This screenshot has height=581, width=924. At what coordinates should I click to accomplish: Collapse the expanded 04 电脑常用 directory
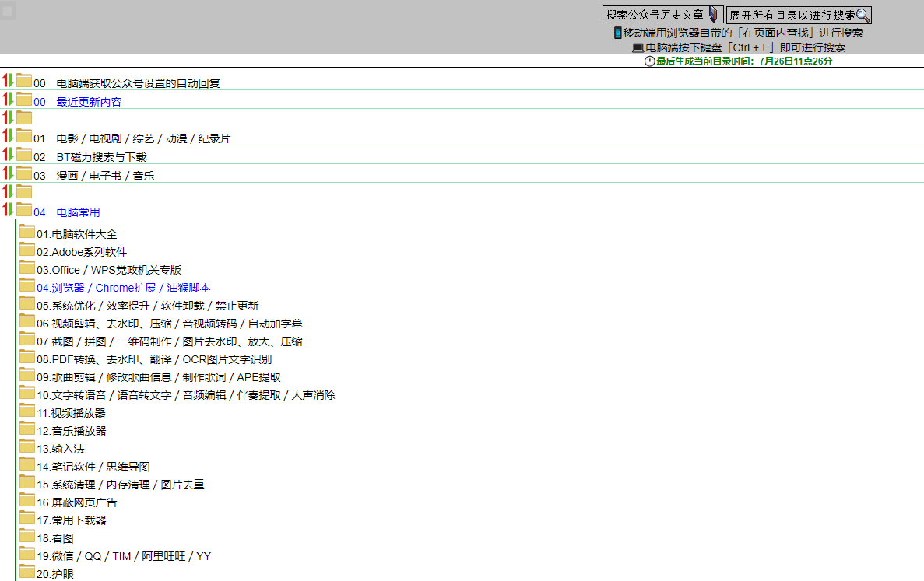(7, 211)
